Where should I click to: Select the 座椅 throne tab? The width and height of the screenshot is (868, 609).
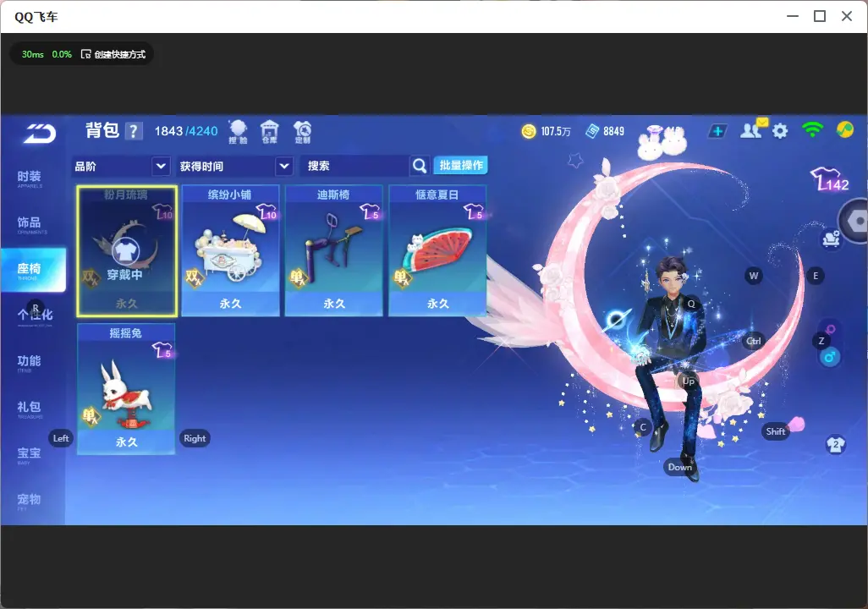[33, 270]
